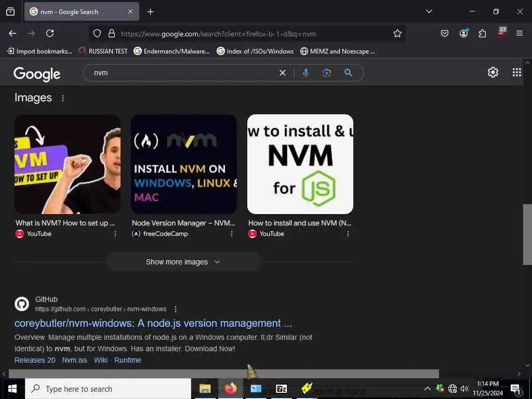
Task: Search by image with Lens icon
Action: coord(326,73)
